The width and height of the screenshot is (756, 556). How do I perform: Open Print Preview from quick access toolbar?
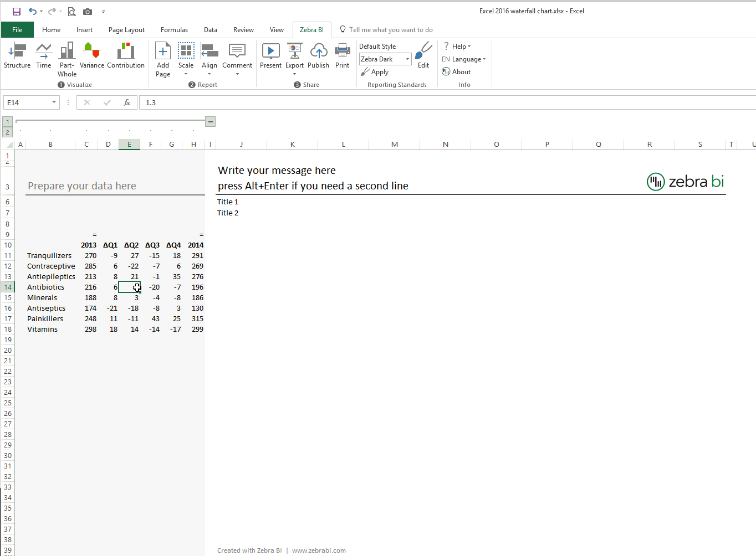point(71,11)
